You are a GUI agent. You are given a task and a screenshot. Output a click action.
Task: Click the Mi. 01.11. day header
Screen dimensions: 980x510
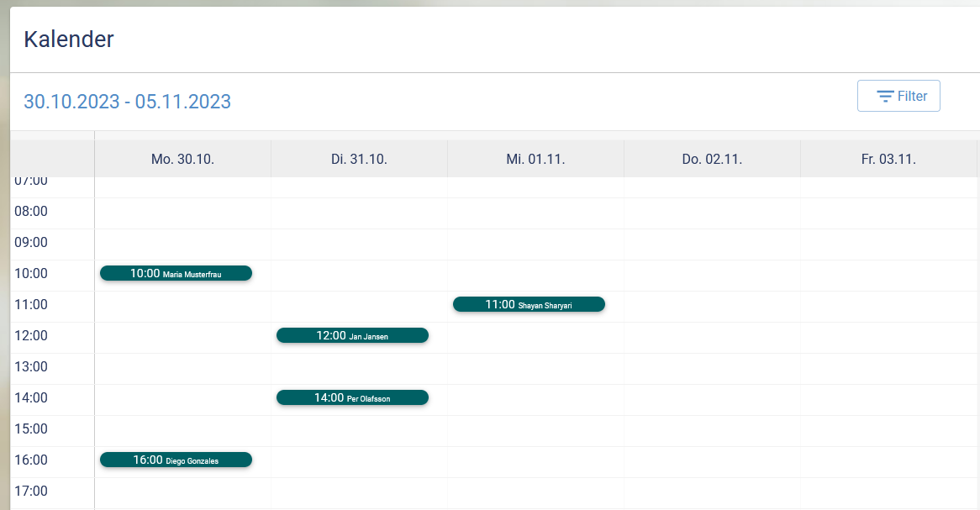(535, 159)
